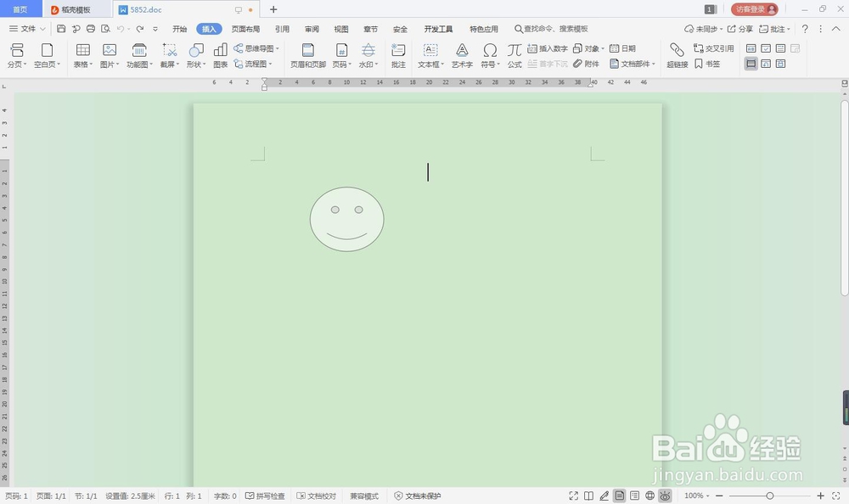Insert a chart using 图表

coord(219,53)
